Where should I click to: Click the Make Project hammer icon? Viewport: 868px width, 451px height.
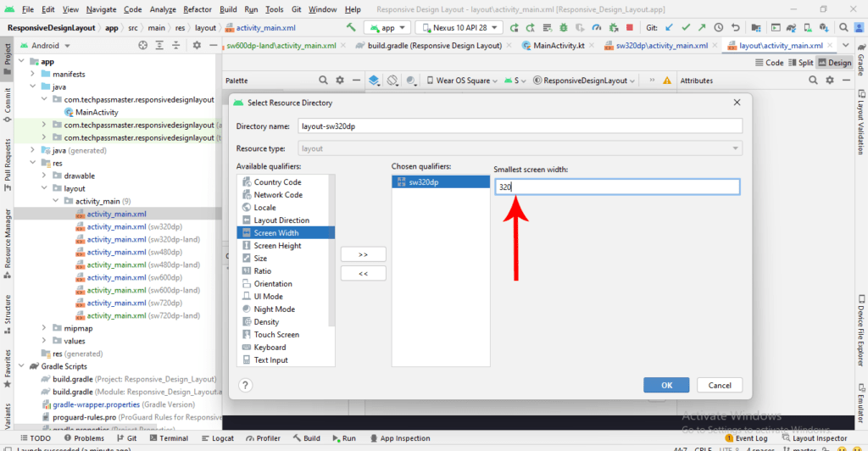click(x=351, y=27)
